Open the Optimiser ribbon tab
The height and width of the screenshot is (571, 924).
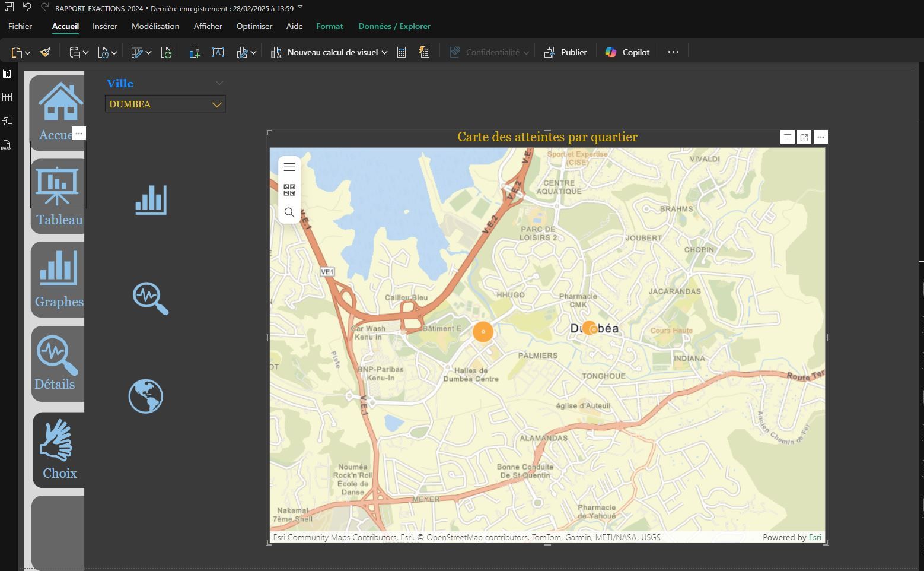click(254, 26)
